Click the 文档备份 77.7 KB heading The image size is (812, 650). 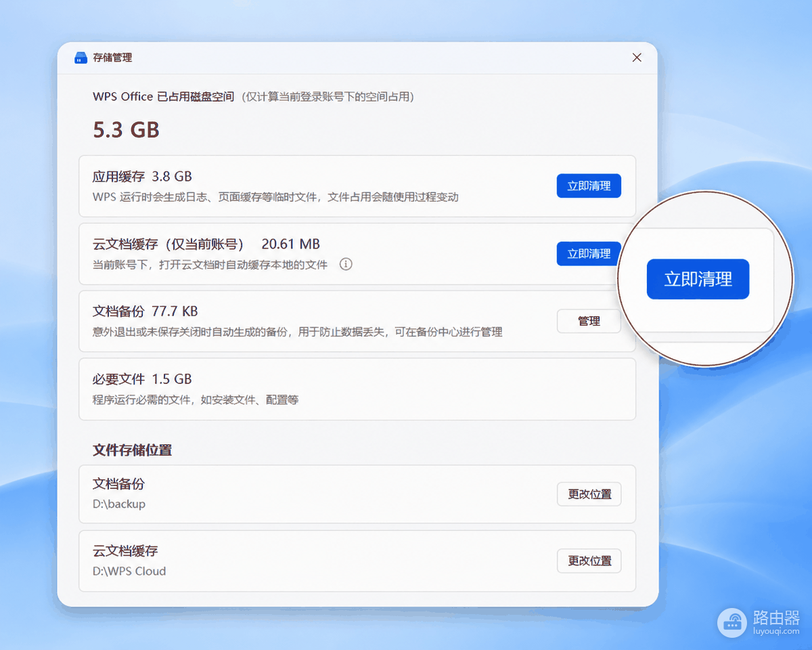pos(145,311)
